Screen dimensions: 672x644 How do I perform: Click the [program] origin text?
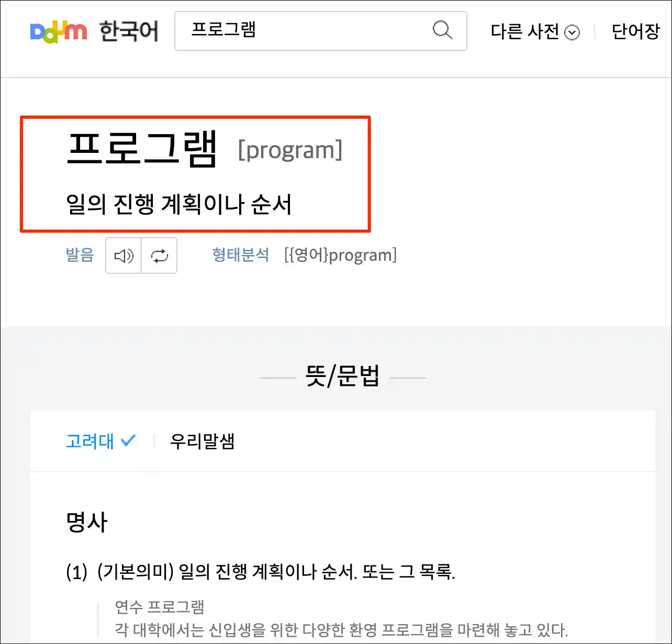click(x=290, y=150)
